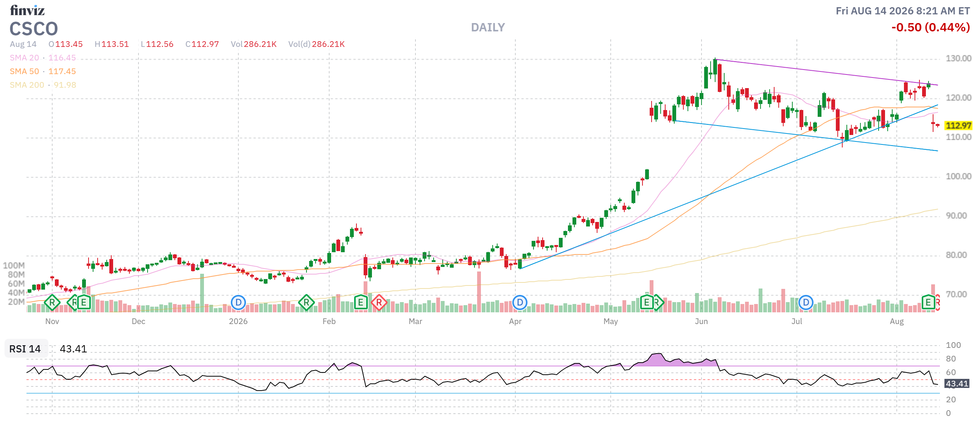Click the Aug 14 date in the quote row

(23, 44)
